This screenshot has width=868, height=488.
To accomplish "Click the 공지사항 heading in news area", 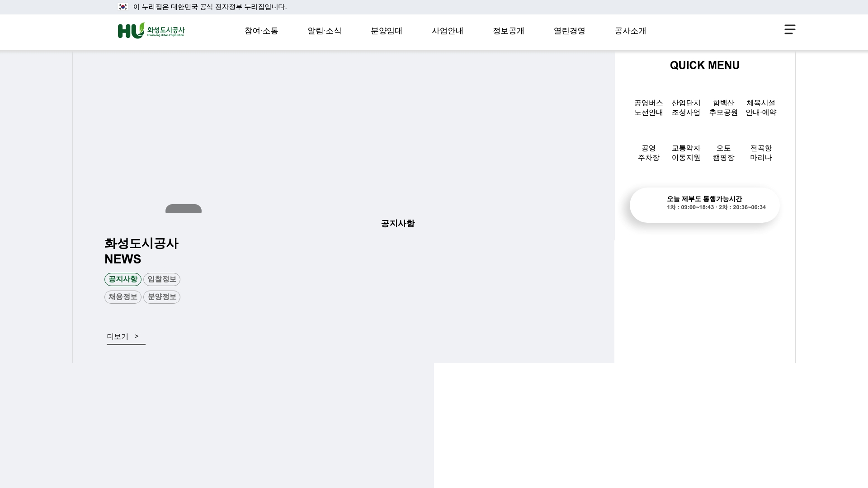I will coord(398,224).
